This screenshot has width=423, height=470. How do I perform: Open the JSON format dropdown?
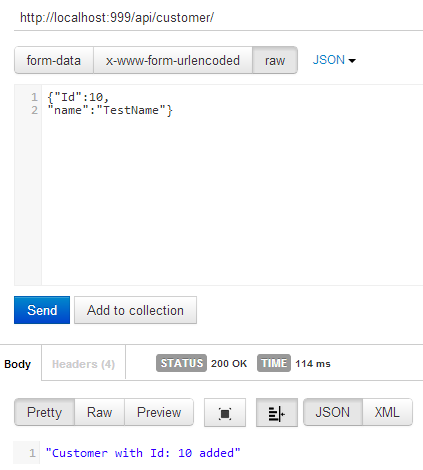tap(334, 60)
